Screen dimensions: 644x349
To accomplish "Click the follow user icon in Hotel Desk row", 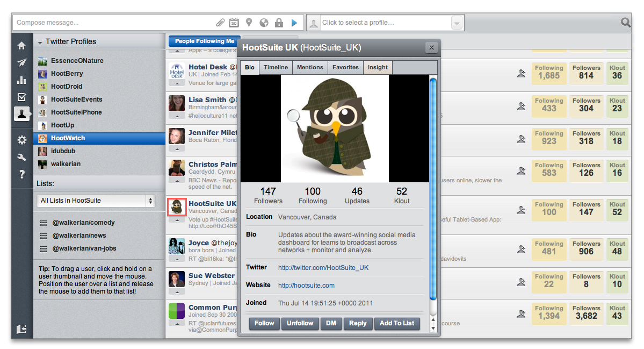I will click(521, 74).
